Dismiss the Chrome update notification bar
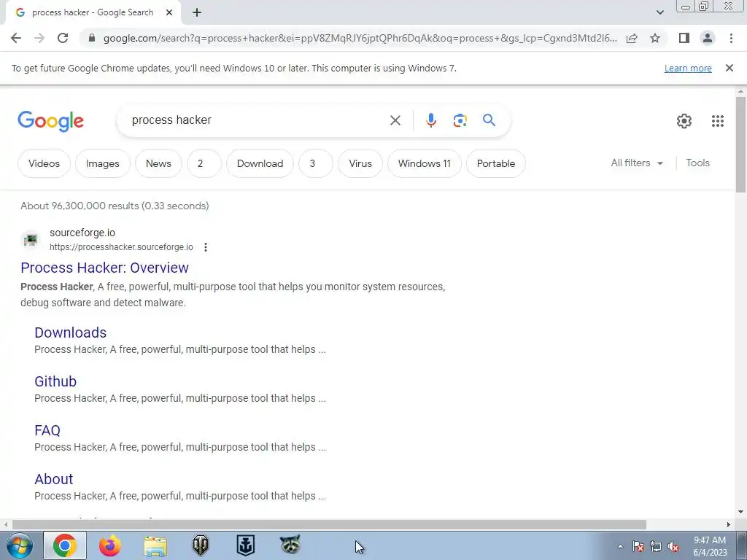 (729, 68)
